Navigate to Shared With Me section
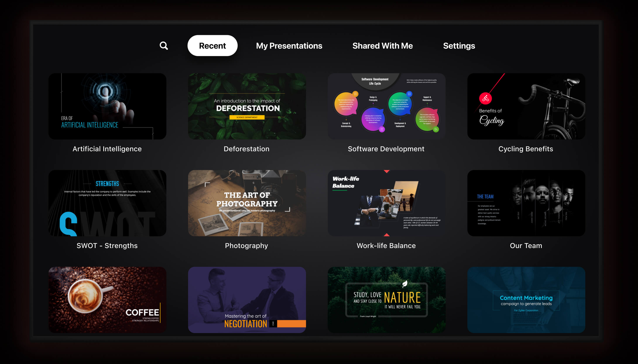 [382, 46]
